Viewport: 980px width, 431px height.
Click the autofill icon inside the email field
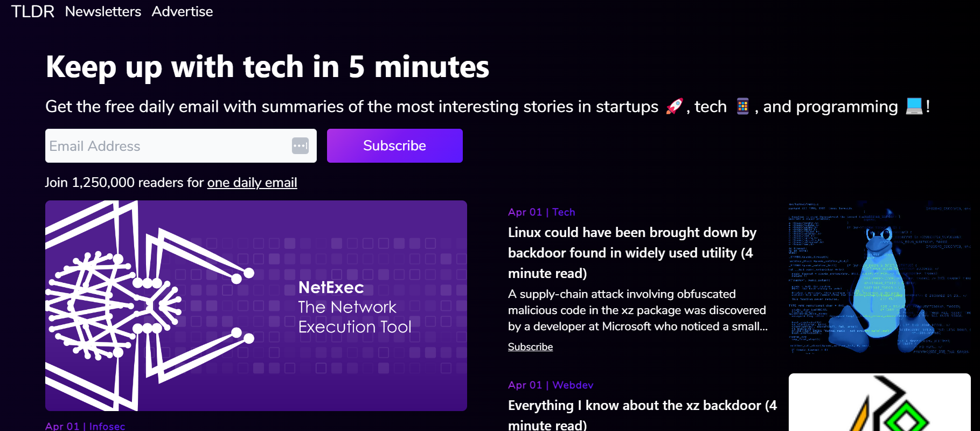[300, 145]
